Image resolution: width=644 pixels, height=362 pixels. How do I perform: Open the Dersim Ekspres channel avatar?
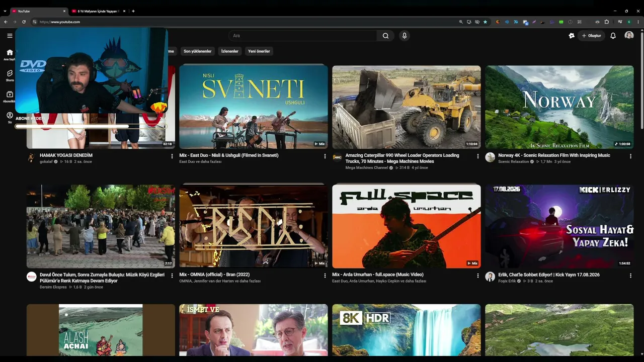[x=32, y=277]
